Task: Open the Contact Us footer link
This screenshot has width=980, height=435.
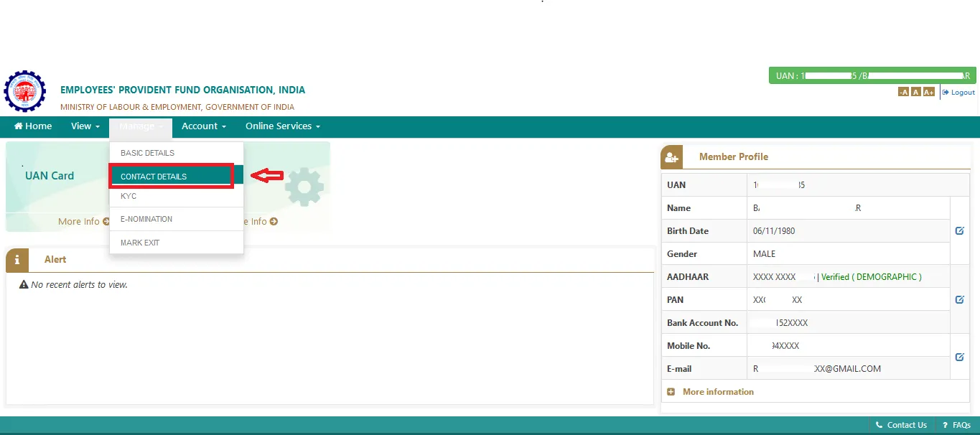Action: pos(902,425)
